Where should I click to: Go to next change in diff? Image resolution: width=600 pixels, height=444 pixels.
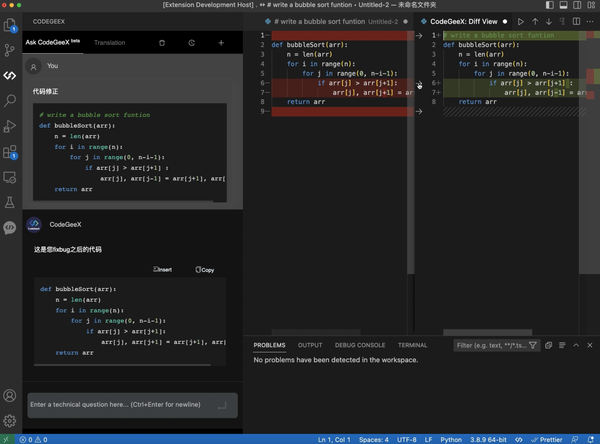pos(548,21)
